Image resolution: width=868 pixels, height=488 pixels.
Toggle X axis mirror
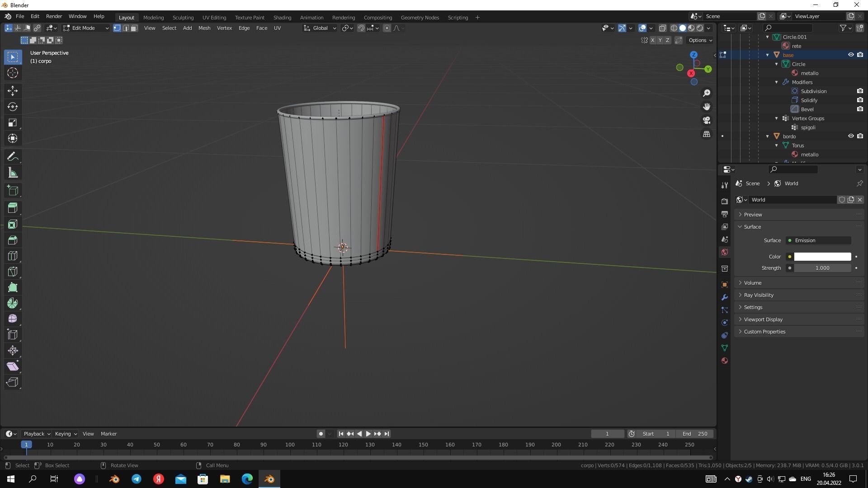pos(652,40)
